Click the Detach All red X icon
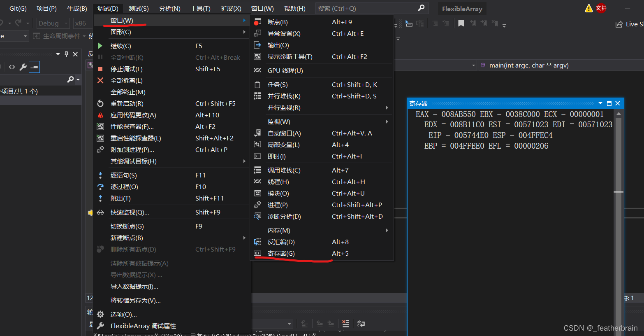Viewport: 644px width, 336px height. point(100,80)
